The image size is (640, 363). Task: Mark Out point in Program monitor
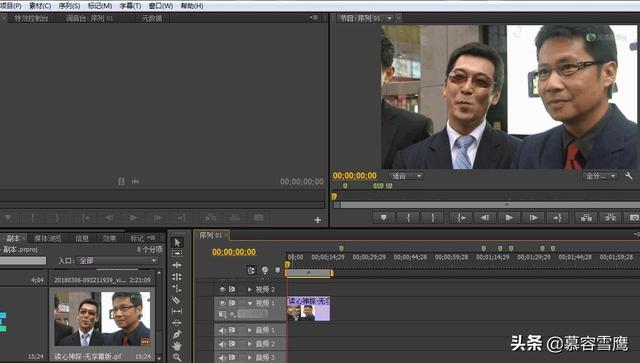(x=433, y=218)
